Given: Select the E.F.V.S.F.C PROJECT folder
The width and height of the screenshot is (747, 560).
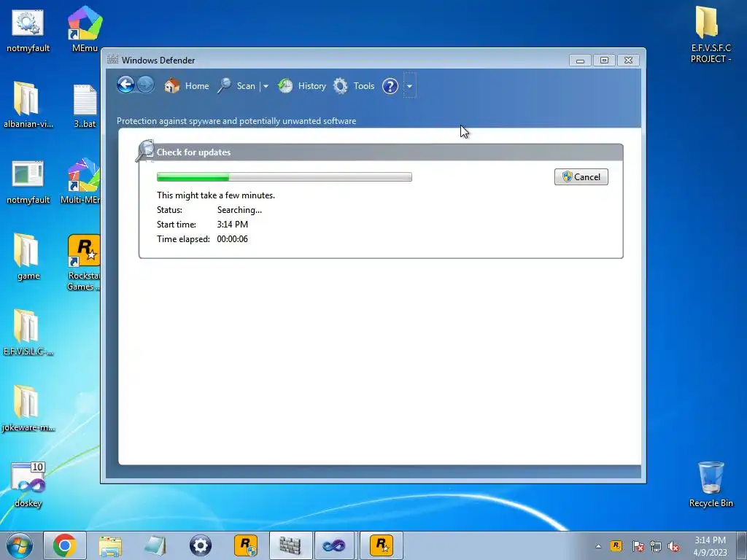Looking at the screenshot, I should click(711, 34).
